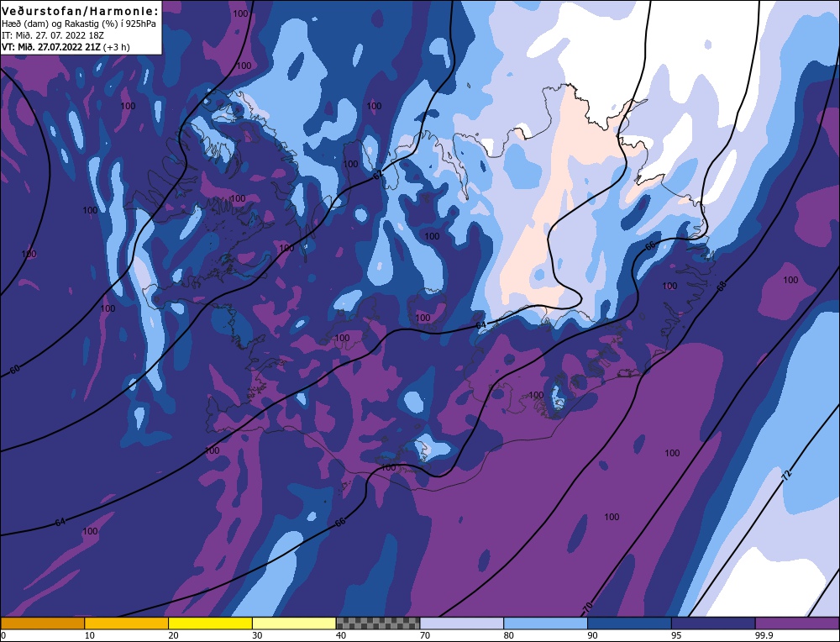This screenshot has width=840, height=642.
Task: Click the 'Hæð (dam) og Rakastig (%) í 925hPa' line
Action: point(79,24)
